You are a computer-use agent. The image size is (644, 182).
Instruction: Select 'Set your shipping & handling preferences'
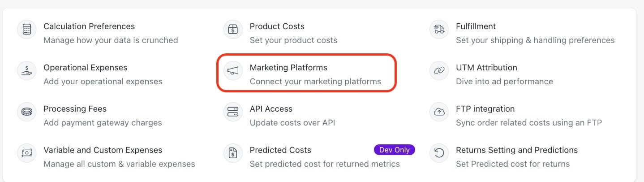[535, 40]
